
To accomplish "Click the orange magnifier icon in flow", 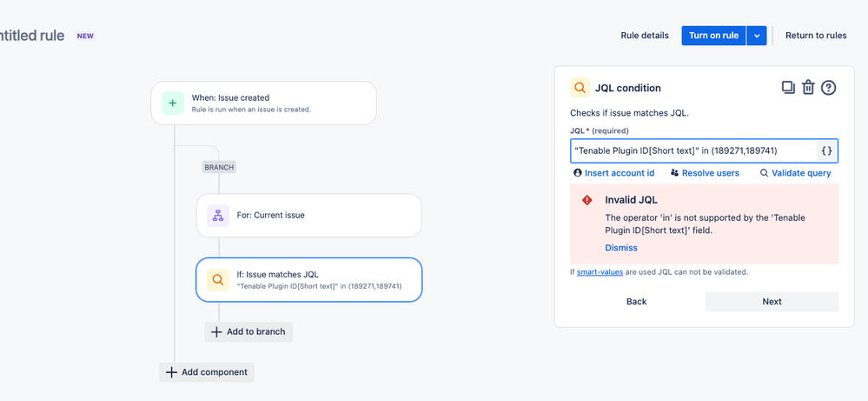I will (218, 280).
